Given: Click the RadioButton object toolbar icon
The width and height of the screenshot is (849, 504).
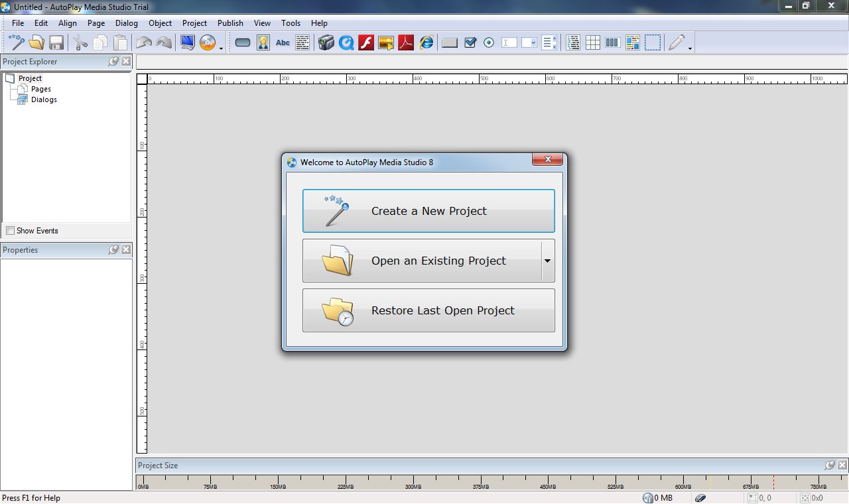Looking at the screenshot, I should coord(489,43).
